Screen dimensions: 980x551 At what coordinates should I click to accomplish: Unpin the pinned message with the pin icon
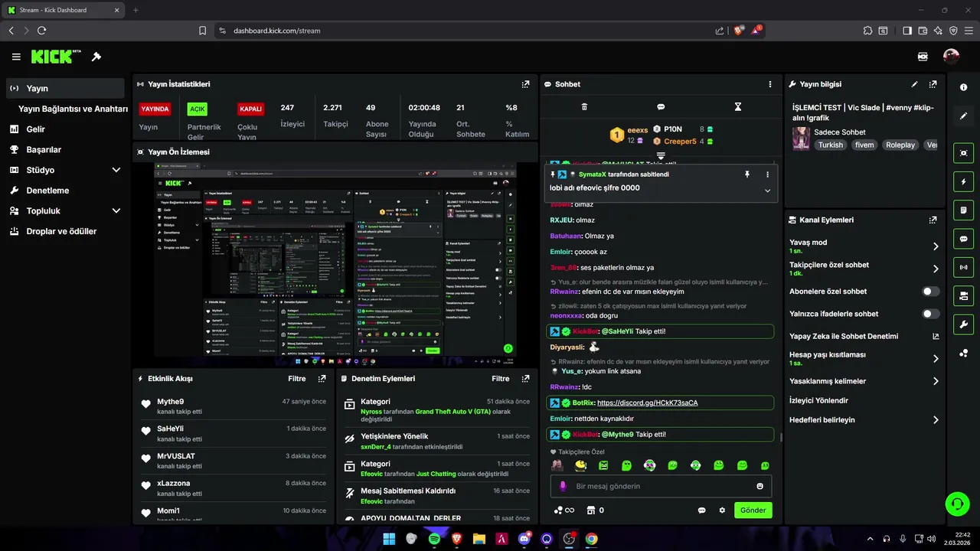click(x=747, y=174)
